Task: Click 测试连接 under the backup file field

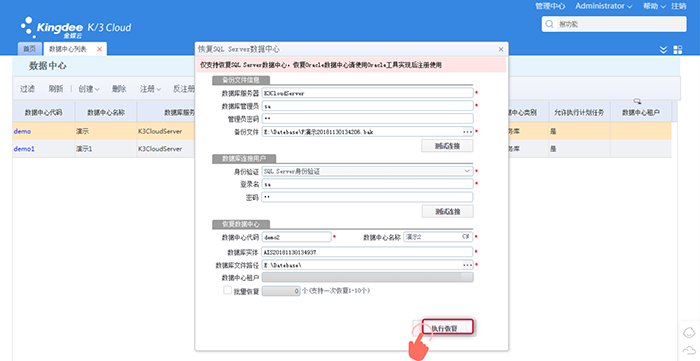Action: [447, 145]
